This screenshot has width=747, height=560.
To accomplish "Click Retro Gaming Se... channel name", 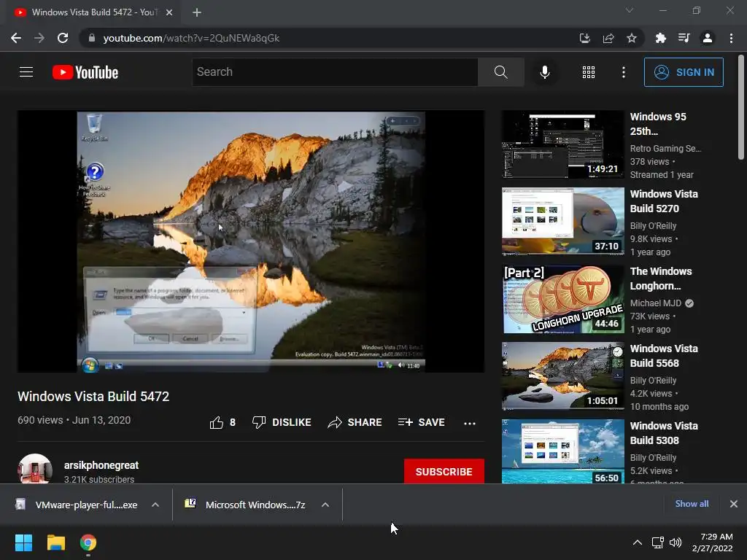I will (665, 149).
